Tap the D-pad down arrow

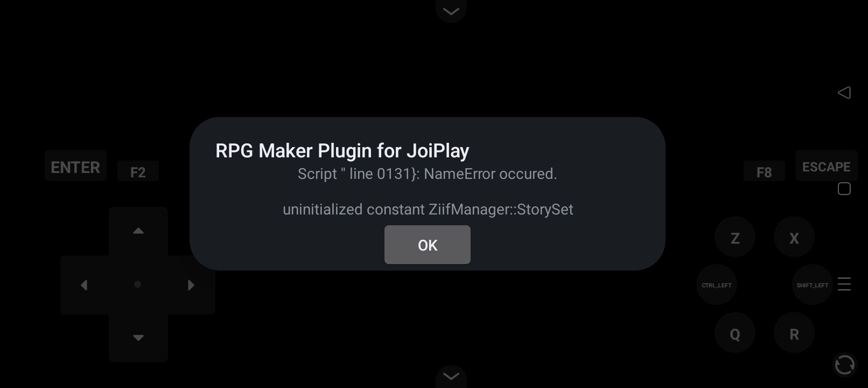click(138, 338)
